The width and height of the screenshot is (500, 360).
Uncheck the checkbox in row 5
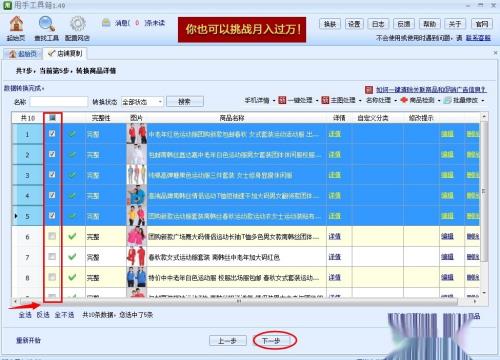(x=52, y=215)
